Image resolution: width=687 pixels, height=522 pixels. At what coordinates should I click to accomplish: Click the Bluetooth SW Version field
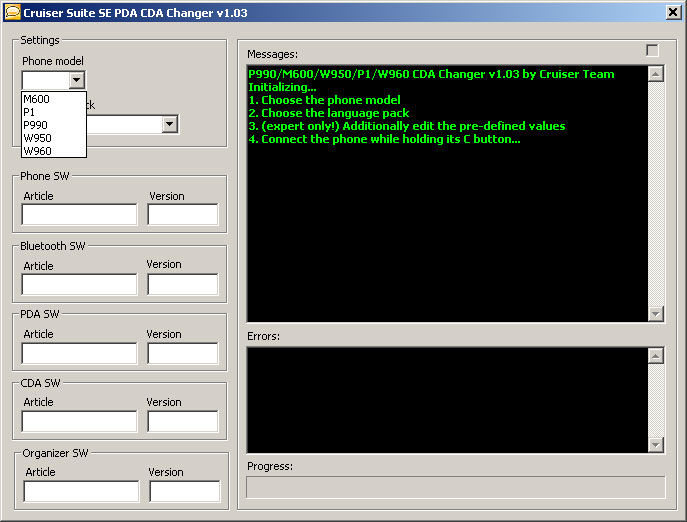click(183, 284)
